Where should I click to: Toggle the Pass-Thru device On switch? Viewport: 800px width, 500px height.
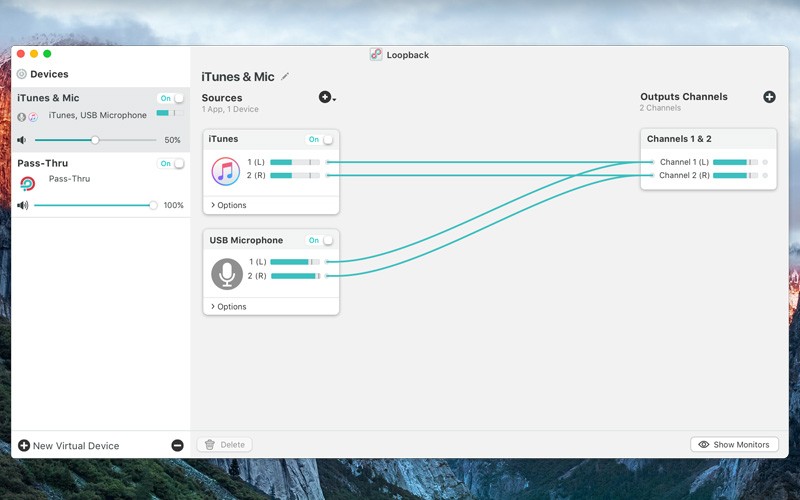pos(171,163)
